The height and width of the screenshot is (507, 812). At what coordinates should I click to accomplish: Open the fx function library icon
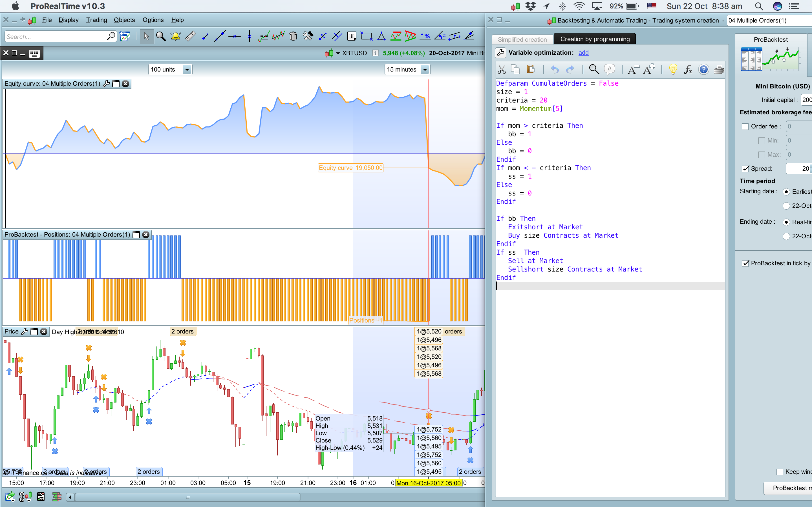click(x=688, y=69)
